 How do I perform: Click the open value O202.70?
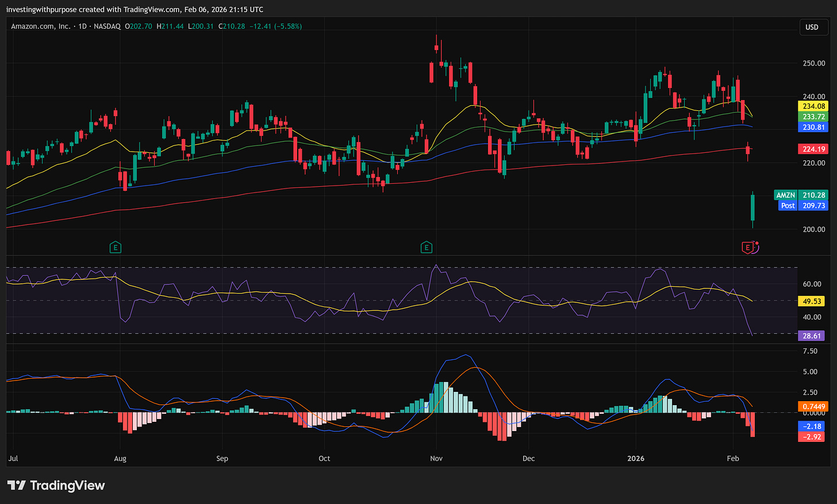pos(139,26)
